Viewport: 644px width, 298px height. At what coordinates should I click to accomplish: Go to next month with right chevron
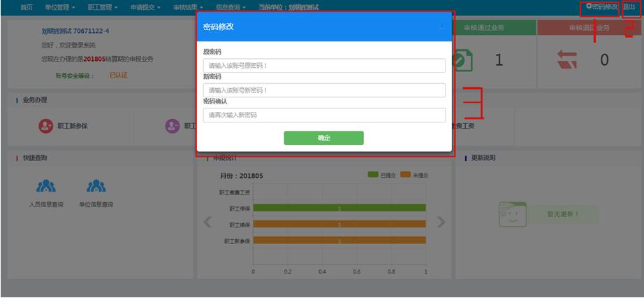440,222
